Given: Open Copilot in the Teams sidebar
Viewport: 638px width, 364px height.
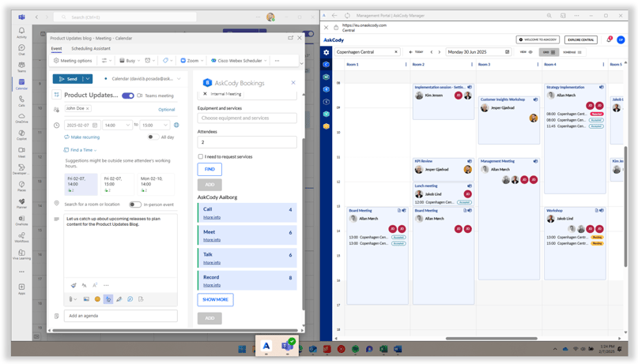Looking at the screenshot, I should tap(21, 135).
